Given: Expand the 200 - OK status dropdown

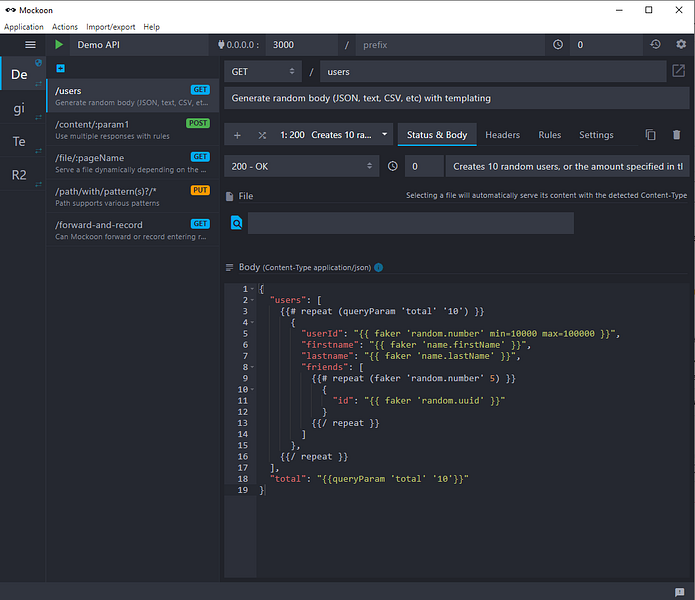Looking at the screenshot, I should [301, 167].
